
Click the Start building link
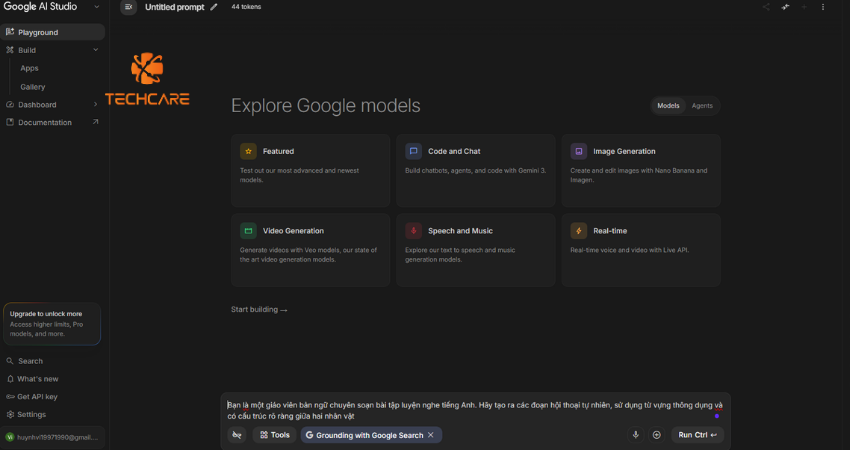(x=259, y=310)
